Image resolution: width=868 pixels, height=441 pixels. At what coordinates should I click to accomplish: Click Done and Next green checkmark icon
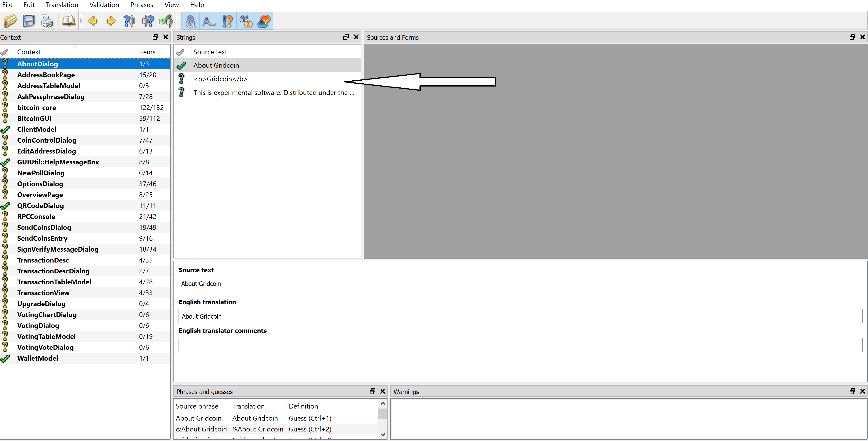(166, 21)
